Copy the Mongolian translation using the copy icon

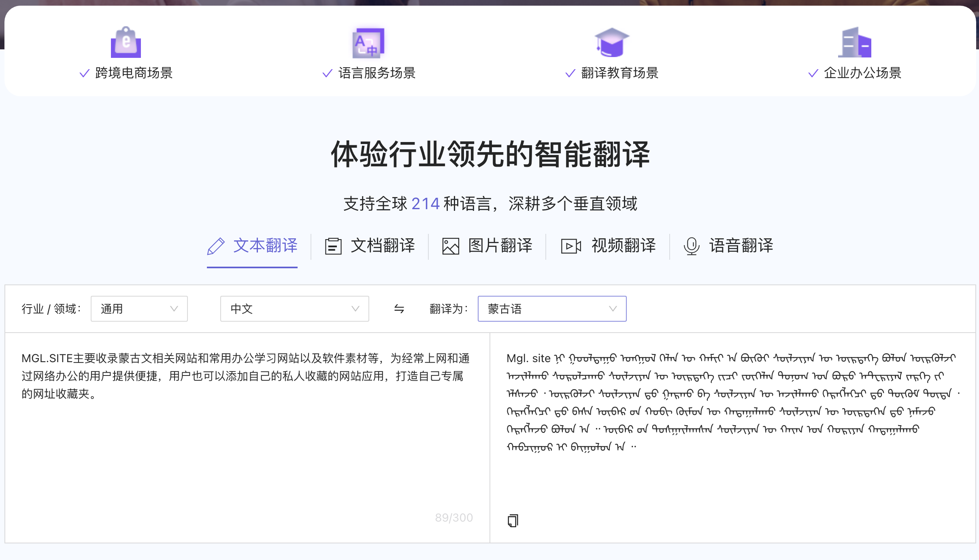tap(513, 520)
